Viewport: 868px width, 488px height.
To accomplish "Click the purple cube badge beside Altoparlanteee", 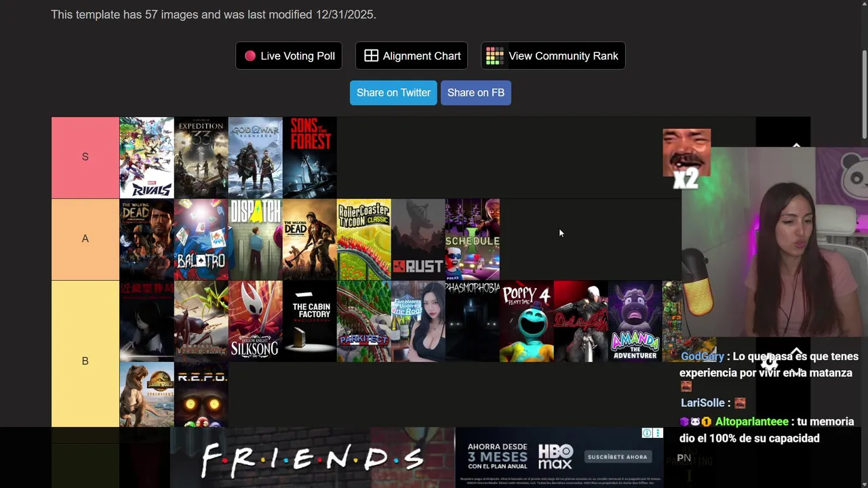I will click(x=684, y=422).
